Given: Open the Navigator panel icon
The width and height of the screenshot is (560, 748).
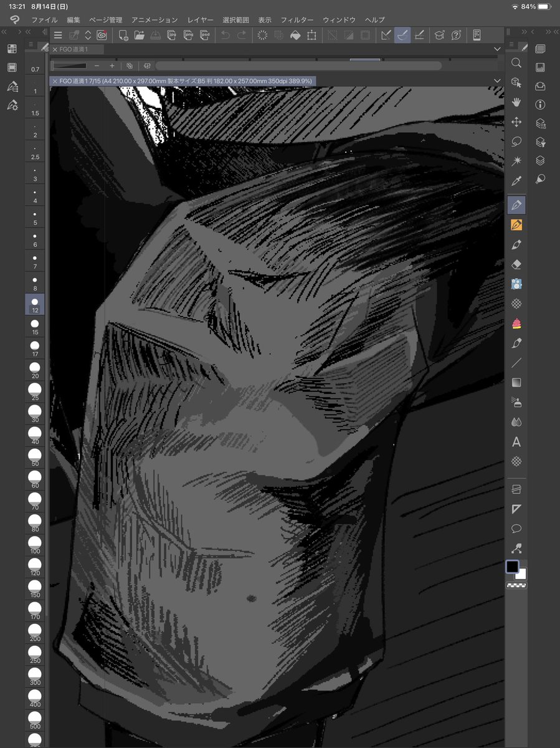Looking at the screenshot, I should (x=541, y=67).
